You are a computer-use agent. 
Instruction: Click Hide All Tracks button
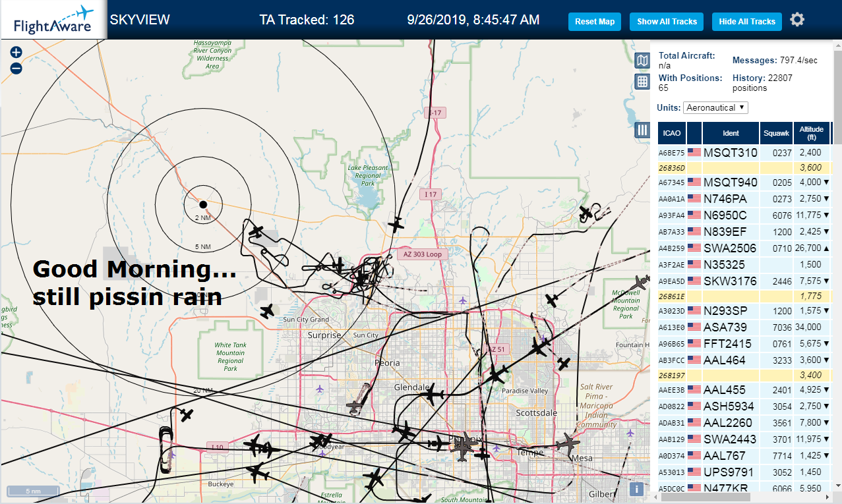(747, 22)
